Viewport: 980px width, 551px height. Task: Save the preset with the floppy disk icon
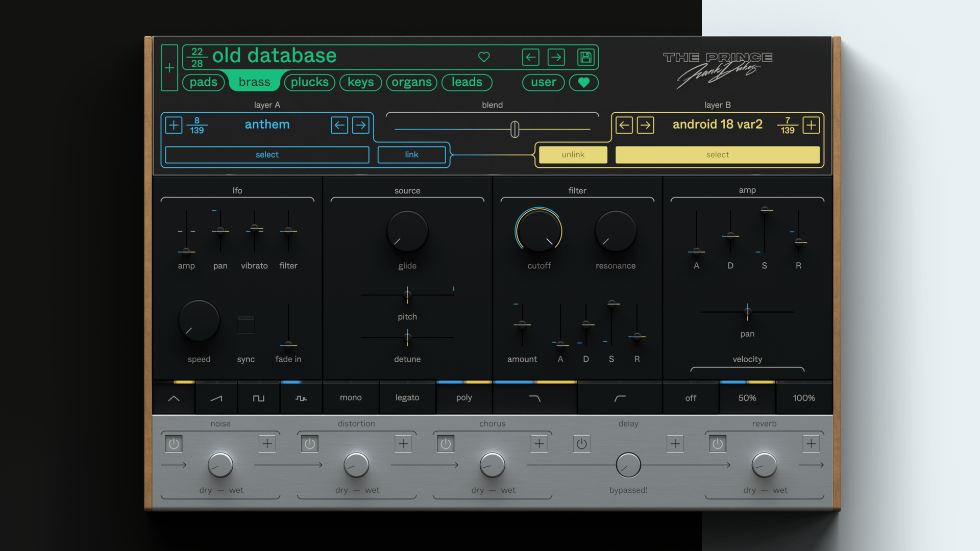point(585,57)
